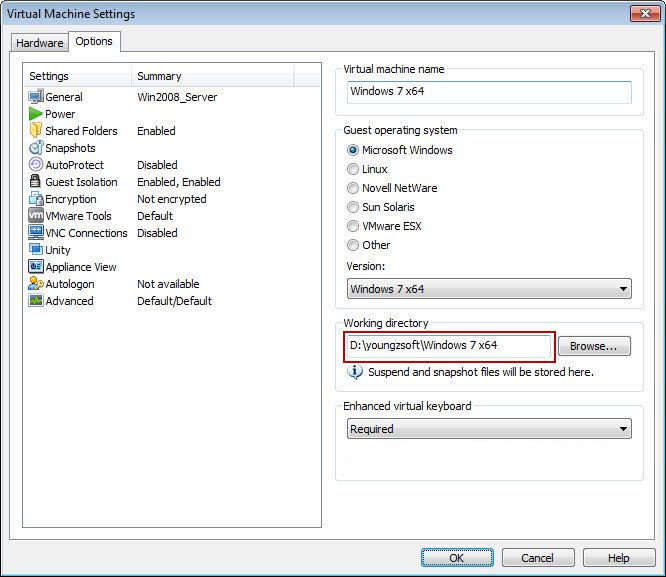Select the Guest Isolation row label

(x=81, y=182)
